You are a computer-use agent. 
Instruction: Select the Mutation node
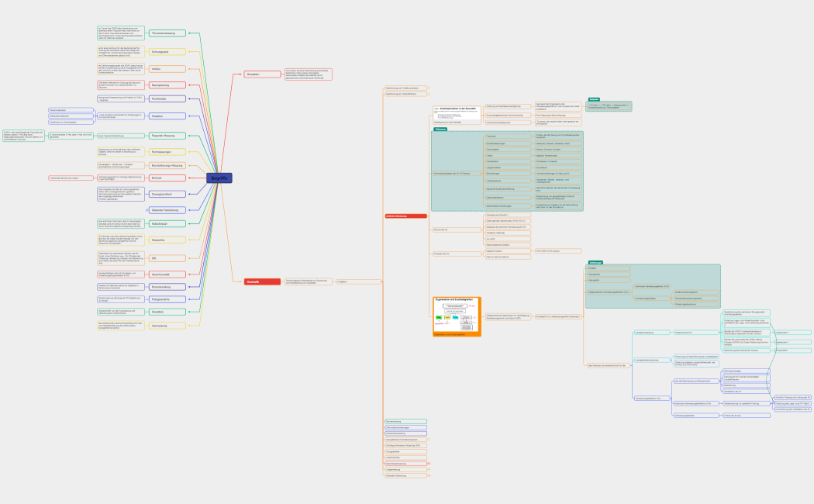point(167,116)
